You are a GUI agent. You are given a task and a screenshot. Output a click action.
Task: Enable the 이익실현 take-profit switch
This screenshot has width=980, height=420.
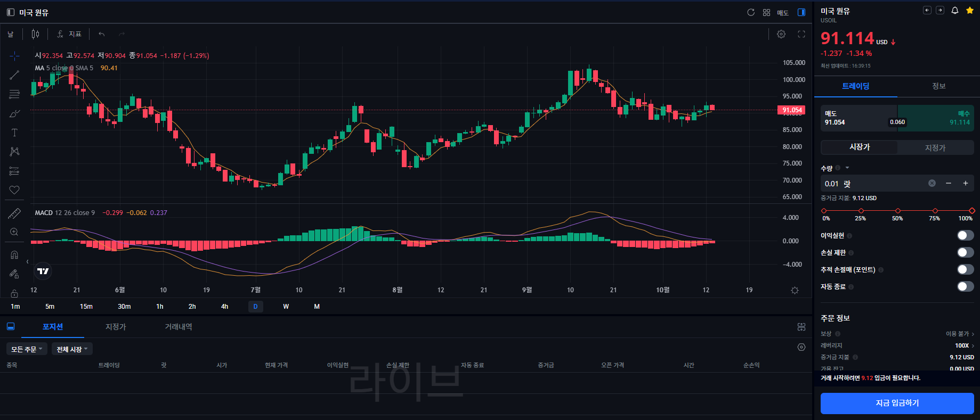965,235
